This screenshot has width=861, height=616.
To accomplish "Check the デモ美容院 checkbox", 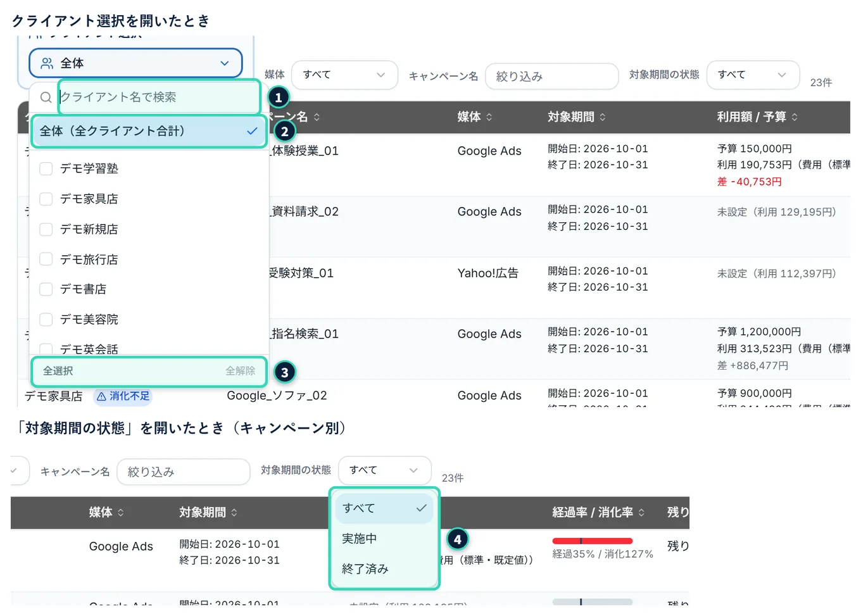I will pyautogui.click(x=46, y=320).
